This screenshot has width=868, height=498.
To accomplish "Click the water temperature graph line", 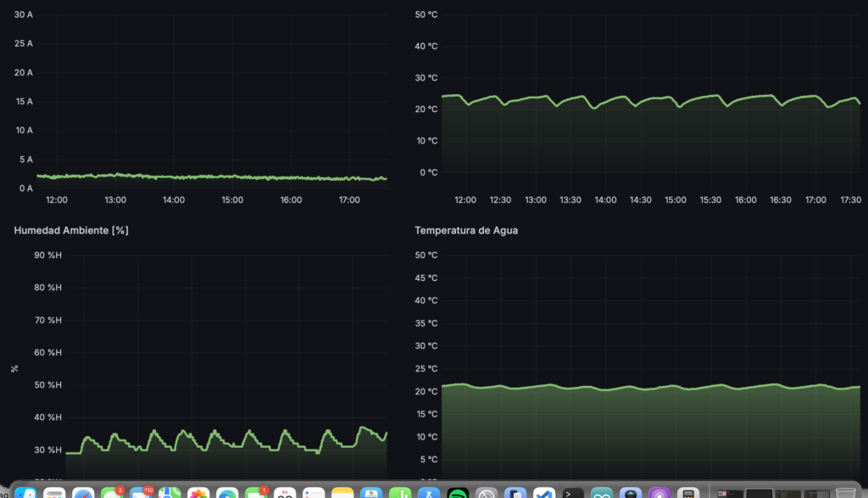I will click(x=650, y=387).
